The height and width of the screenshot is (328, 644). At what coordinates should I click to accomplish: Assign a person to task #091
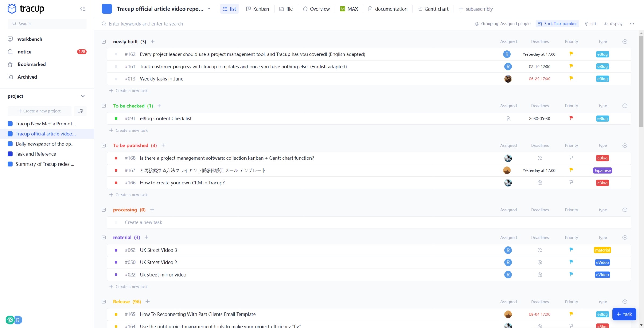click(x=508, y=118)
